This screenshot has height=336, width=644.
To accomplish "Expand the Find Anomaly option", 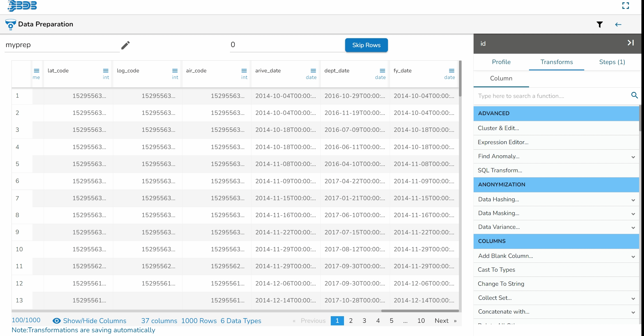I will [633, 157].
